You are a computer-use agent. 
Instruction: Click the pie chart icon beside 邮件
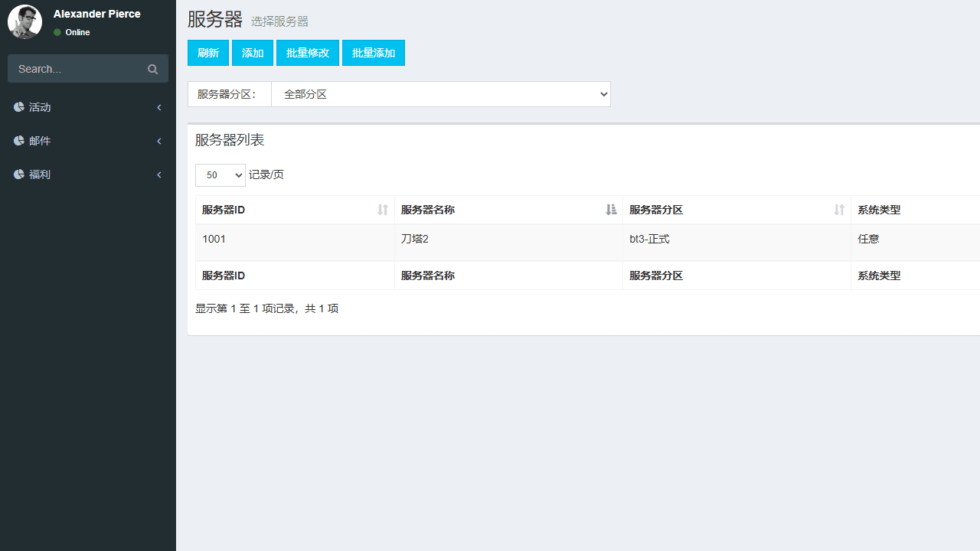coord(18,141)
